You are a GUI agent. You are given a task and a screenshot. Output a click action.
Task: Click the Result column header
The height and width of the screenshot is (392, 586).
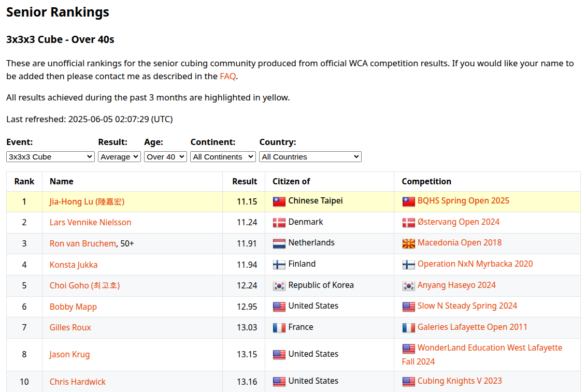tap(244, 181)
